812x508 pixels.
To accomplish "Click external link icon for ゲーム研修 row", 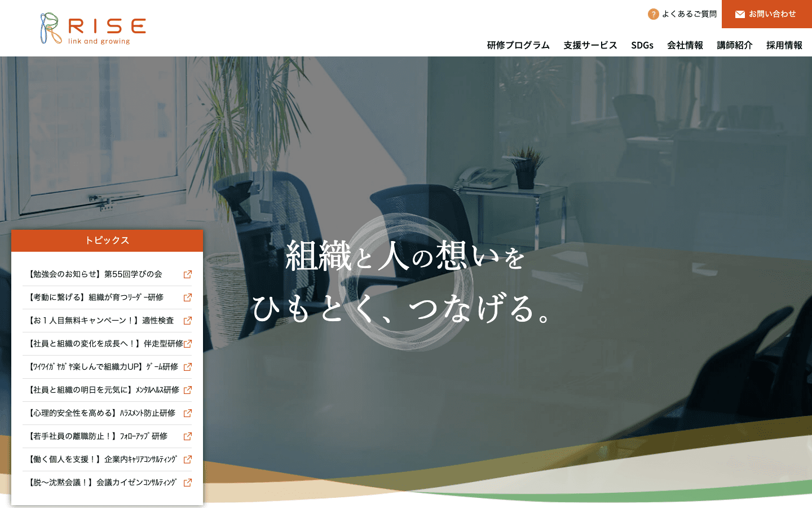I will [188, 367].
